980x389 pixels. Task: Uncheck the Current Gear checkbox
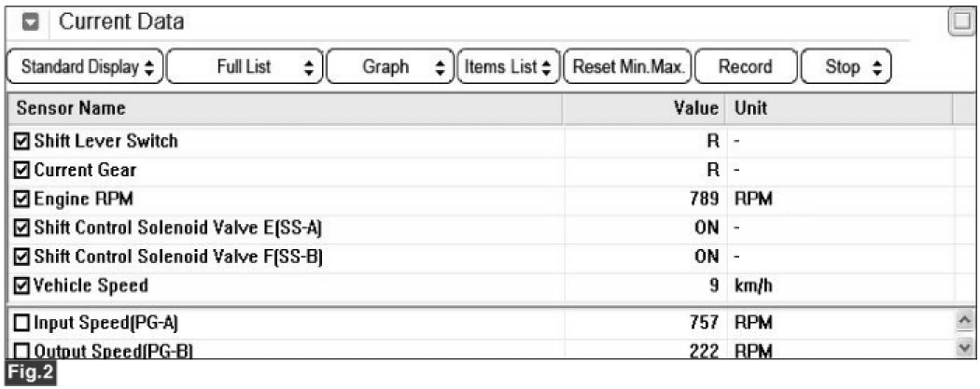tap(21, 170)
